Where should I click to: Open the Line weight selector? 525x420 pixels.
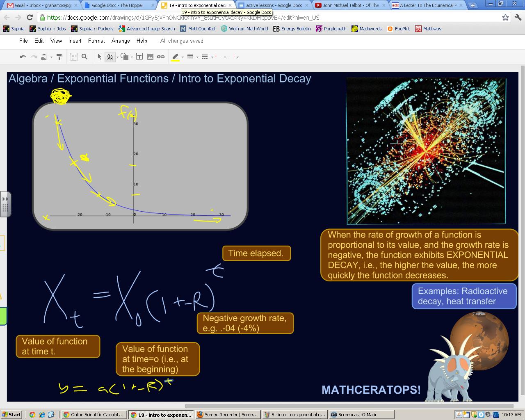190,57
